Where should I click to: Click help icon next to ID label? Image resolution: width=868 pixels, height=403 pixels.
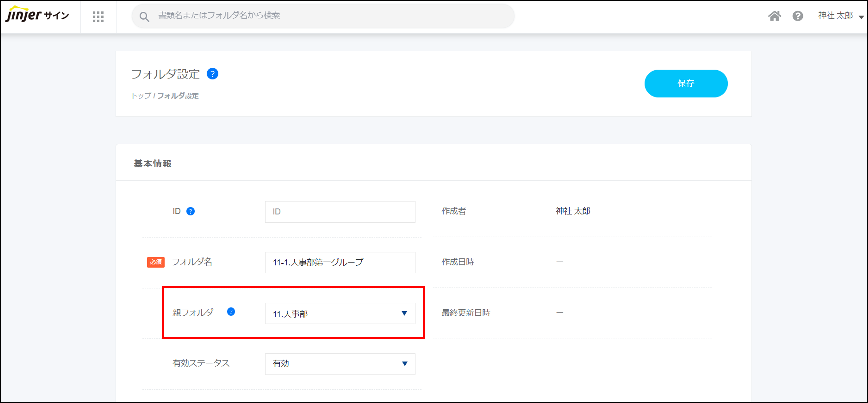190,211
